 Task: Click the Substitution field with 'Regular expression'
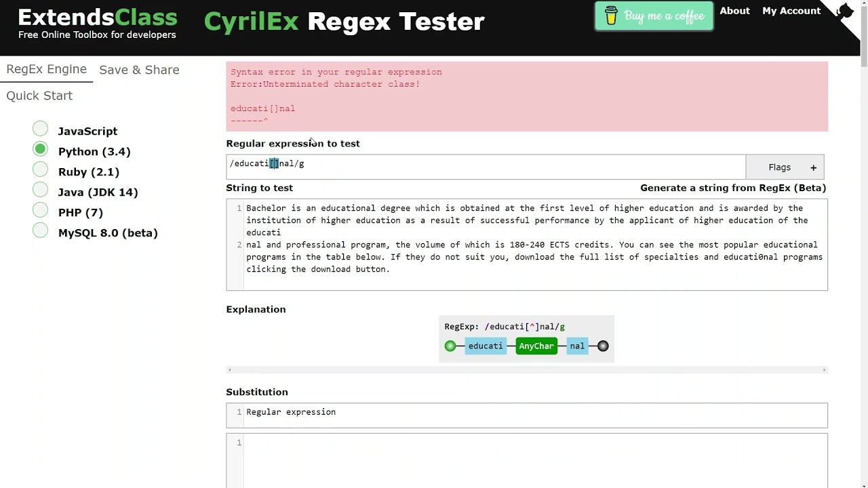point(527,415)
